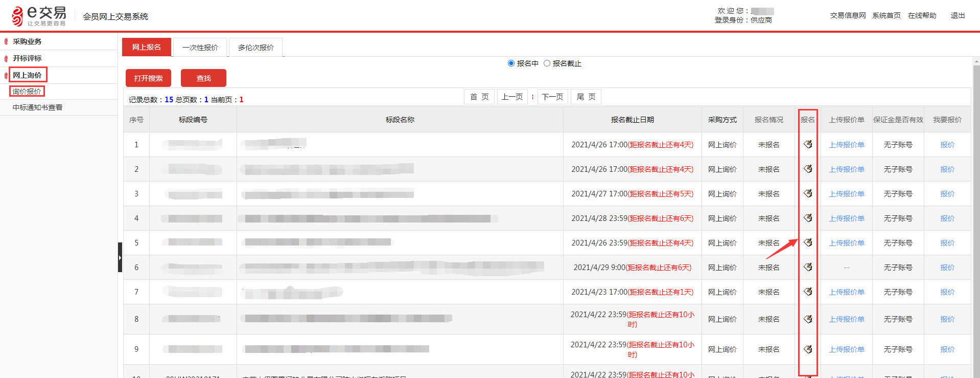980x378 pixels.
Task: Click the 2021/4/29 9:00 deadline cell
Action: pyautogui.click(x=633, y=268)
